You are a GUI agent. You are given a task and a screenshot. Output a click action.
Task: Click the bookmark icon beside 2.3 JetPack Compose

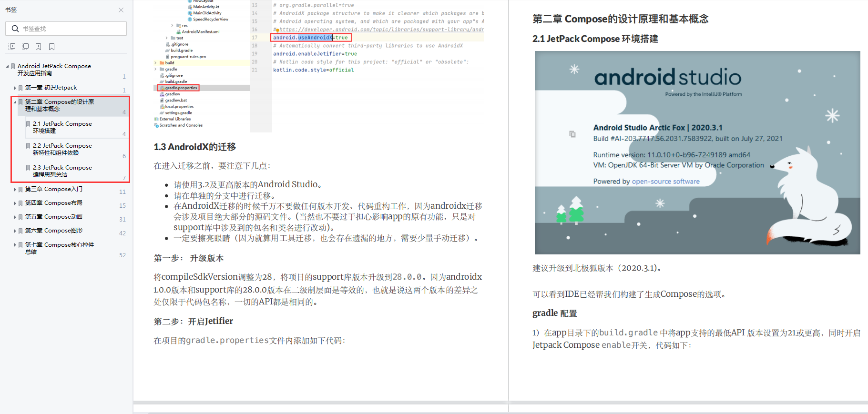click(28, 168)
